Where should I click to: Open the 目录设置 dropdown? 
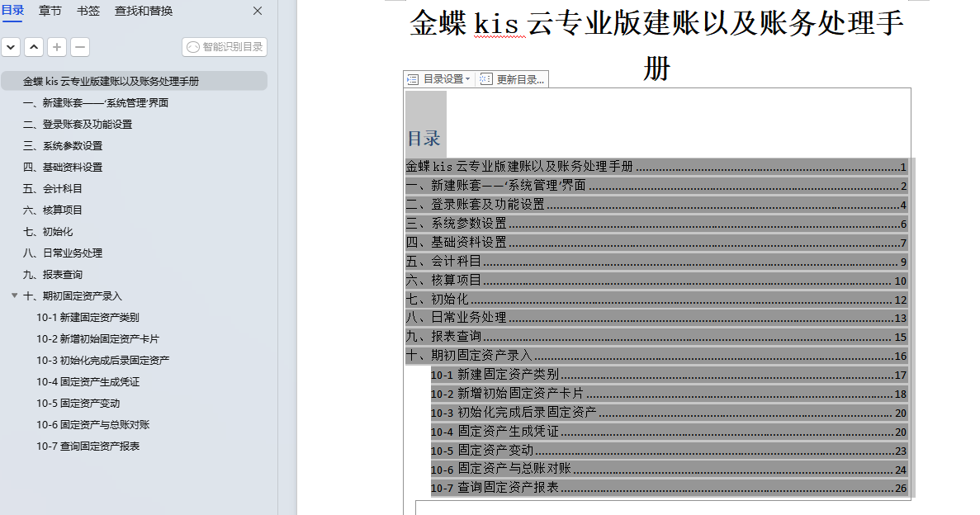(439, 79)
